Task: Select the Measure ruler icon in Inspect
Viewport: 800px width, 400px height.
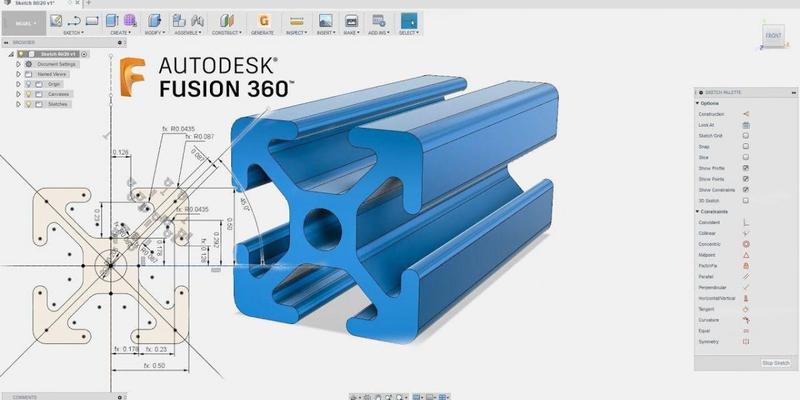Action: pyautogui.click(x=296, y=21)
